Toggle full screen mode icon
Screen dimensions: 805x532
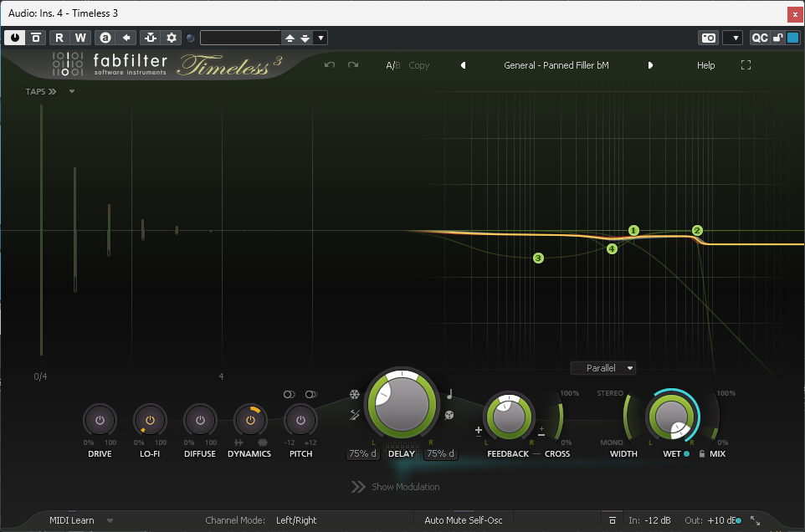(x=746, y=65)
